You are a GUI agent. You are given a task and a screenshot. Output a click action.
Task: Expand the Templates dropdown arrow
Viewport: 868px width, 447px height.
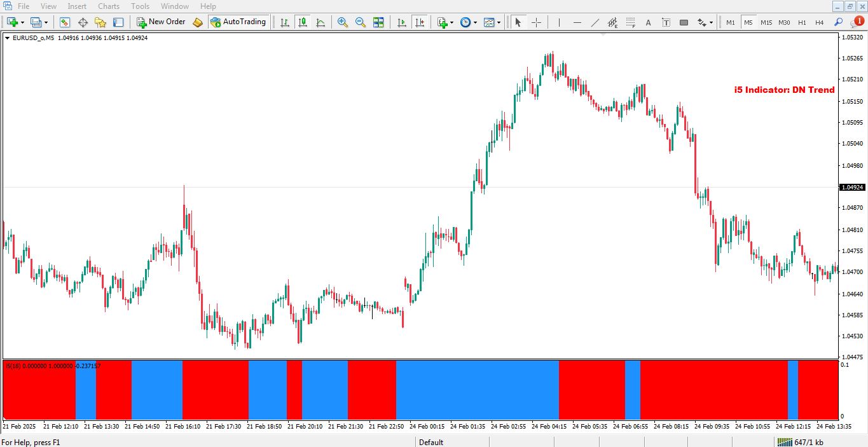click(499, 22)
